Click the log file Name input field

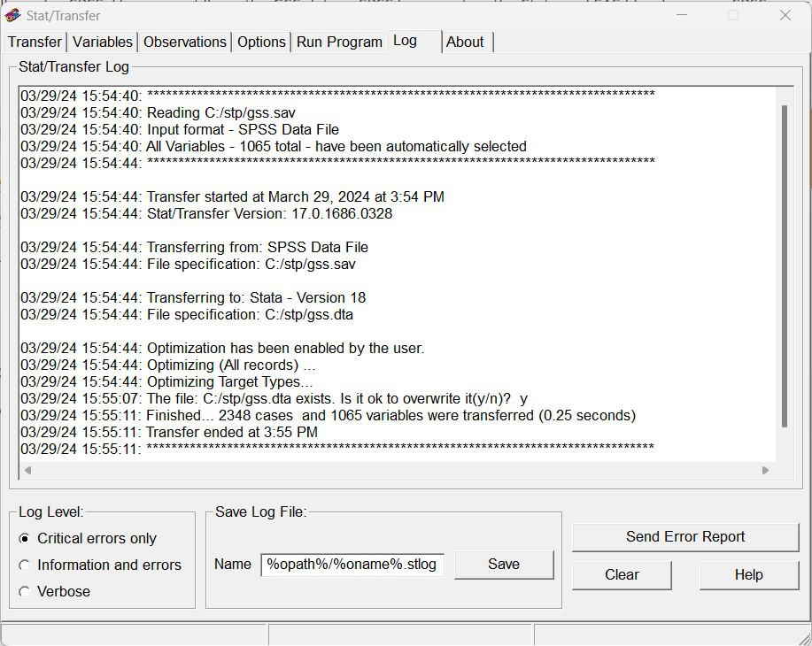352,565
